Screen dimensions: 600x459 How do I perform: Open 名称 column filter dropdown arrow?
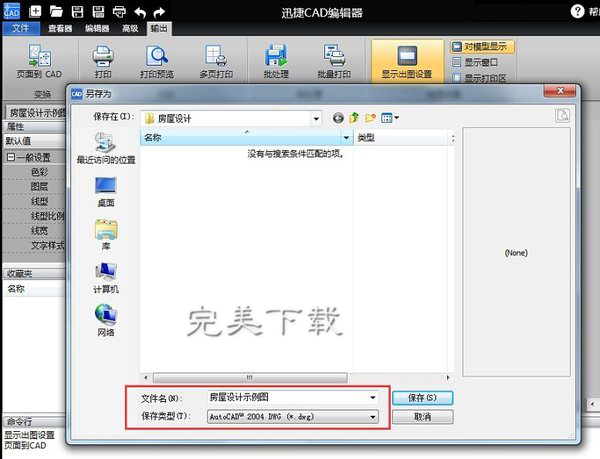click(x=347, y=138)
